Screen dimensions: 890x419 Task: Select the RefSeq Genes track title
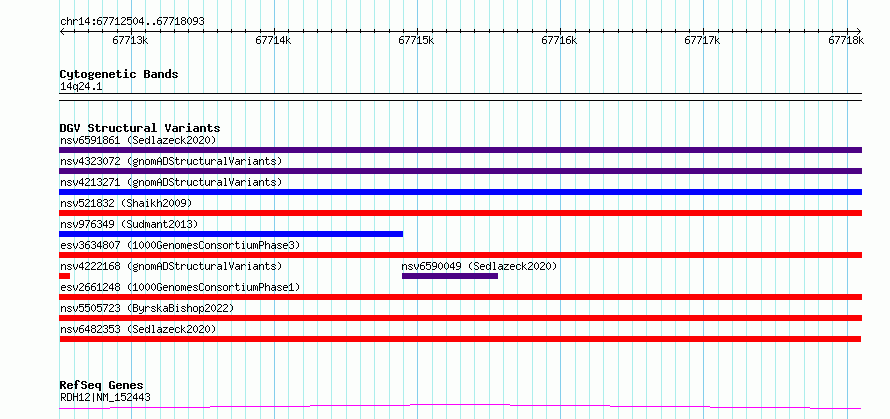101,386
